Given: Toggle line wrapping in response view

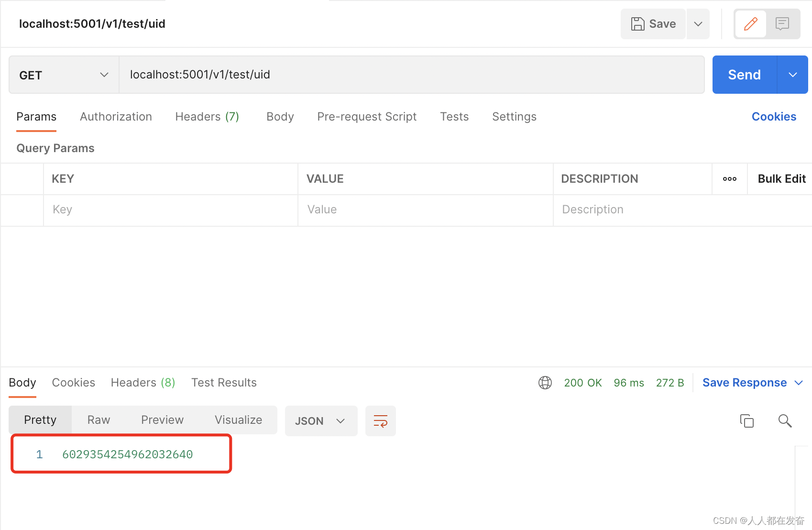Looking at the screenshot, I should point(380,421).
